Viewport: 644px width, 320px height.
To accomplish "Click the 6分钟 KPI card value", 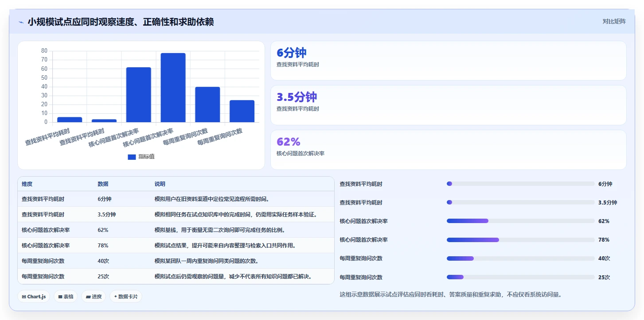I will pos(291,53).
